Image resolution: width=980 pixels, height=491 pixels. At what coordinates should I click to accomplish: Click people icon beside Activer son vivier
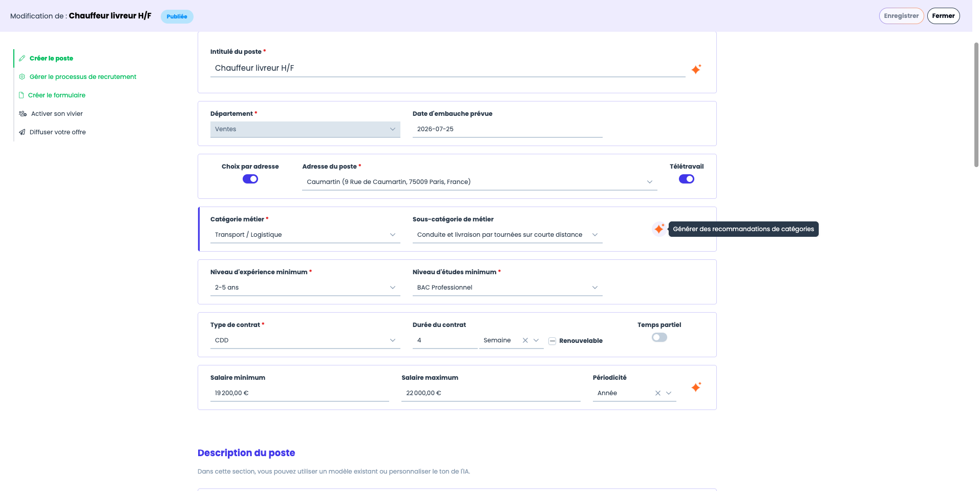point(23,114)
